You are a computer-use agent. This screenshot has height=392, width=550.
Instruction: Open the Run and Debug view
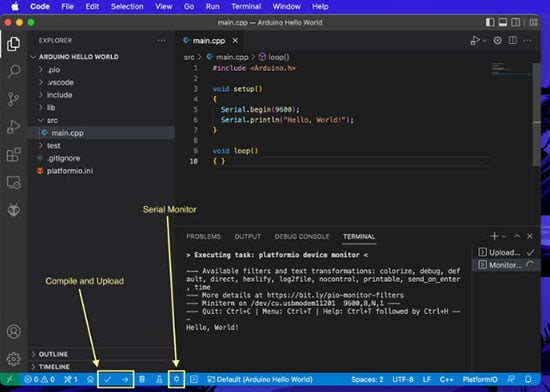[x=14, y=127]
